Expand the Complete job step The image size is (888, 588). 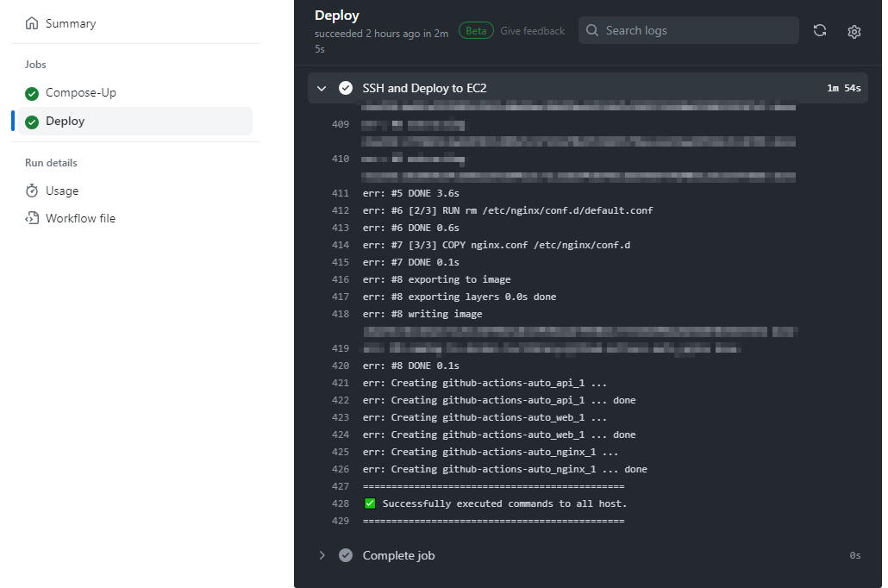(x=322, y=555)
